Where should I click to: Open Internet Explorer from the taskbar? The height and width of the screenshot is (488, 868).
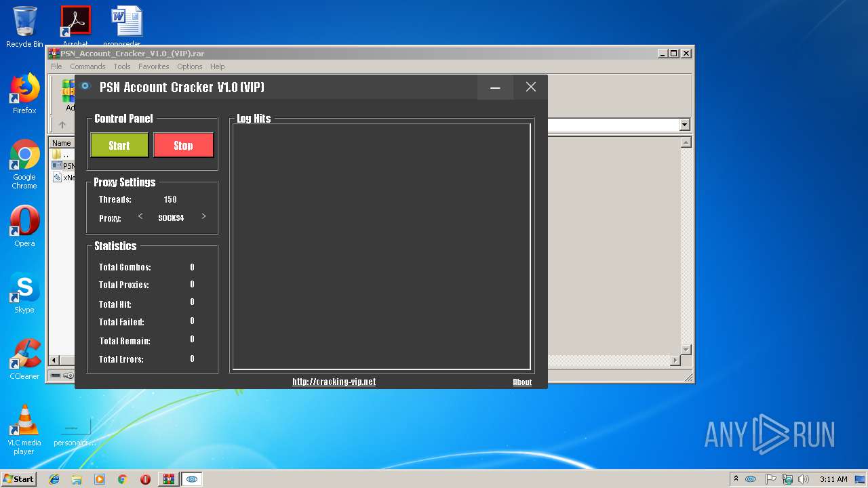pos(54,479)
